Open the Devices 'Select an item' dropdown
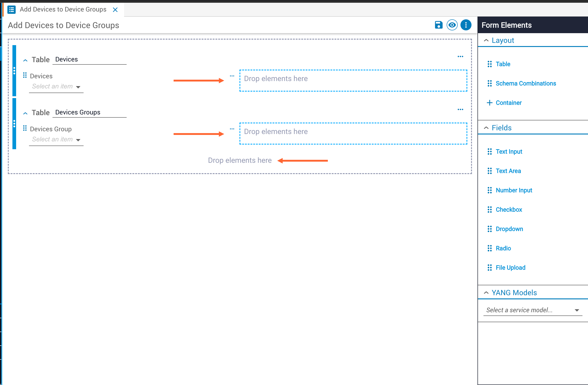Screen dimensions: 588x385 56,87
